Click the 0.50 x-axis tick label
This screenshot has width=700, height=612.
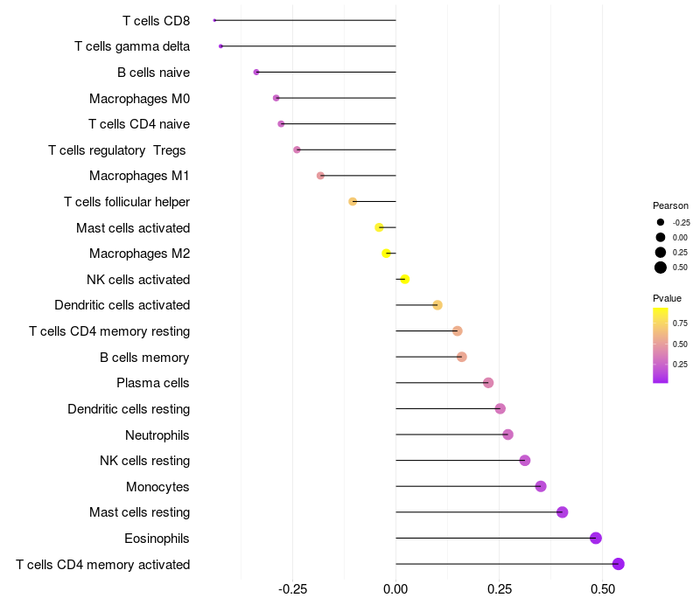click(x=603, y=589)
